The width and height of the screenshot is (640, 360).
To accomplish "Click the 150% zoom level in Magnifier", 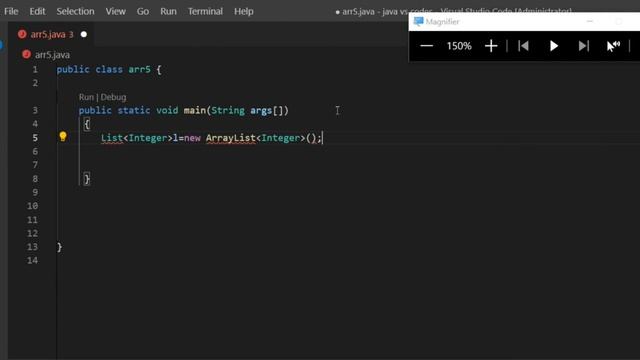I will [x=459, y=46].
